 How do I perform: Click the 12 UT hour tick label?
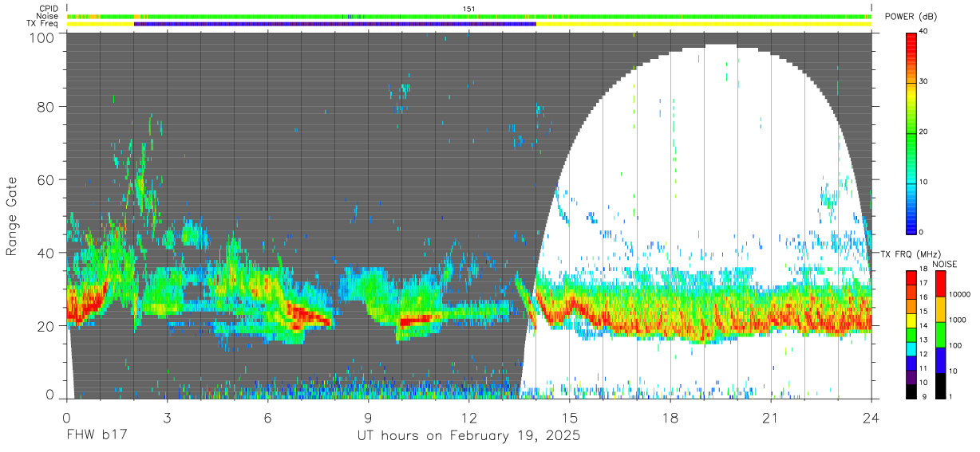tap(468, 418)
